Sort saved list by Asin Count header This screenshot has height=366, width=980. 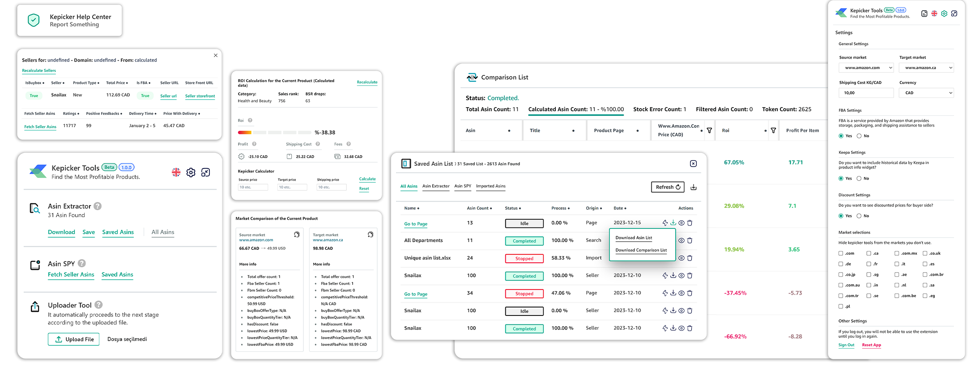tap(479, 208)
